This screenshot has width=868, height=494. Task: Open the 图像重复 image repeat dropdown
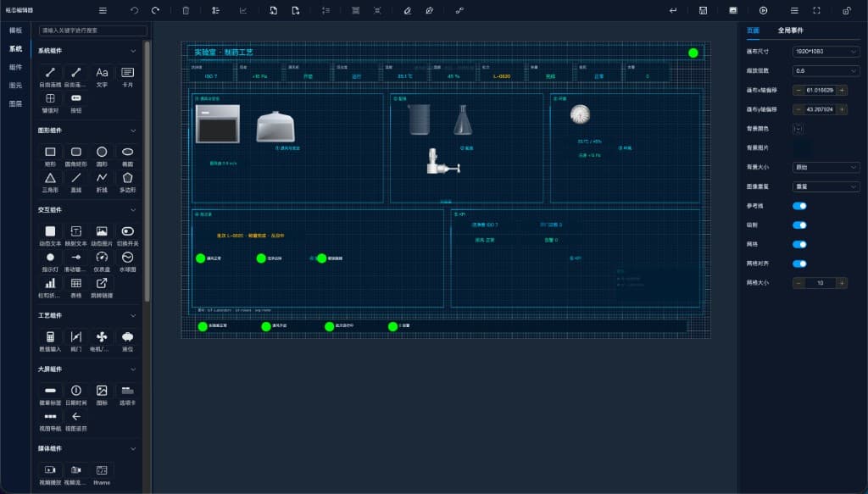click(x=826, y=186)
